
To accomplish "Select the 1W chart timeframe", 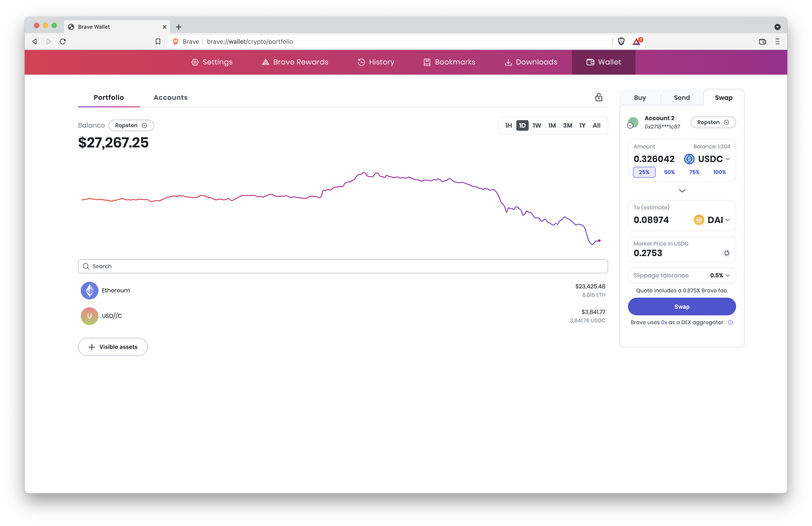I will 537,125.
